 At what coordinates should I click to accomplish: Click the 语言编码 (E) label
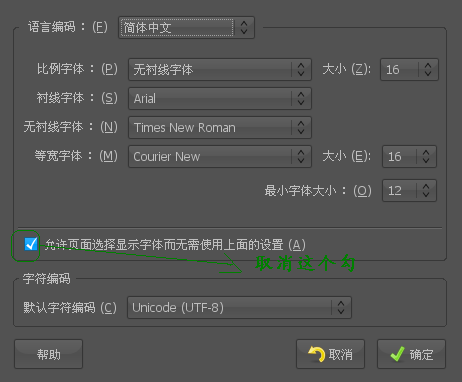coord(68,27)
